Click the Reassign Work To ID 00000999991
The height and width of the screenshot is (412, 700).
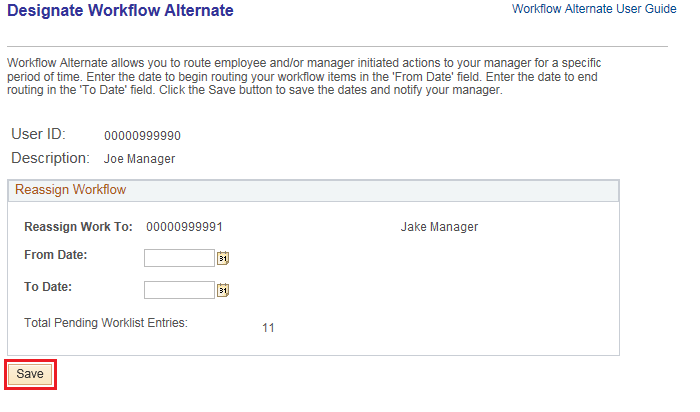click(184, 227)
